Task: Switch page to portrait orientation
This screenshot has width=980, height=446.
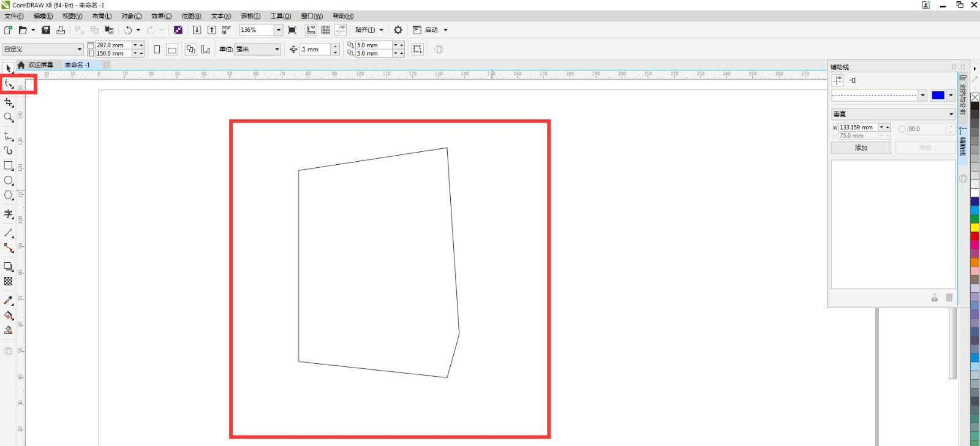Action: (x=157, y=50)
